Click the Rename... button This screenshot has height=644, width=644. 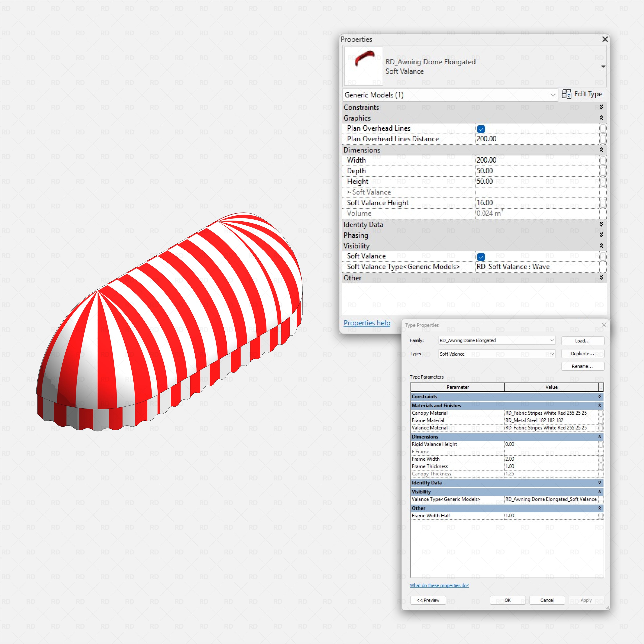(x=582, y=366)
